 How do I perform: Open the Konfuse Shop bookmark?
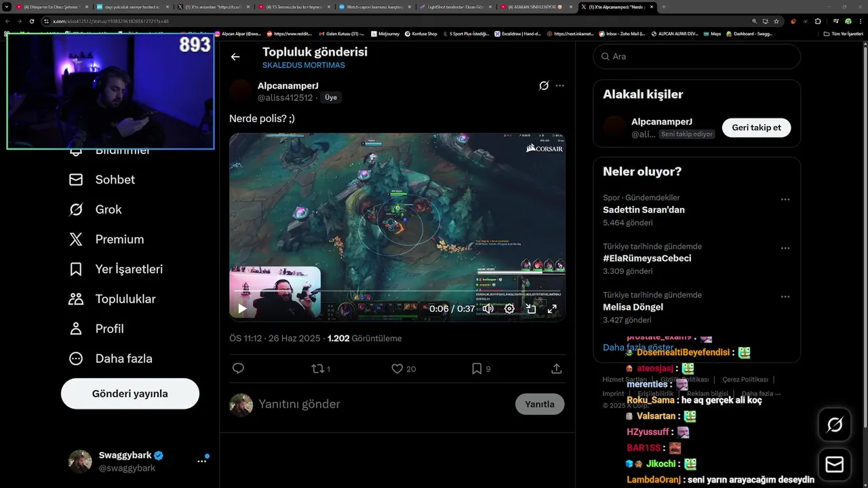pyautogui.click(x=420, y=33)
